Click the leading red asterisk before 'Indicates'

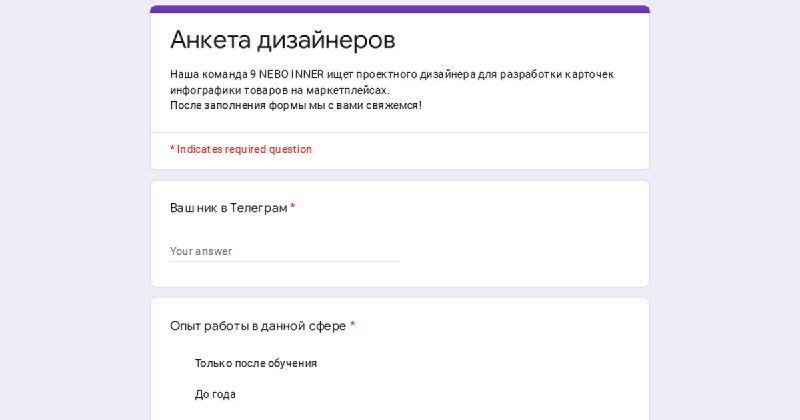(x=172, y=149)
